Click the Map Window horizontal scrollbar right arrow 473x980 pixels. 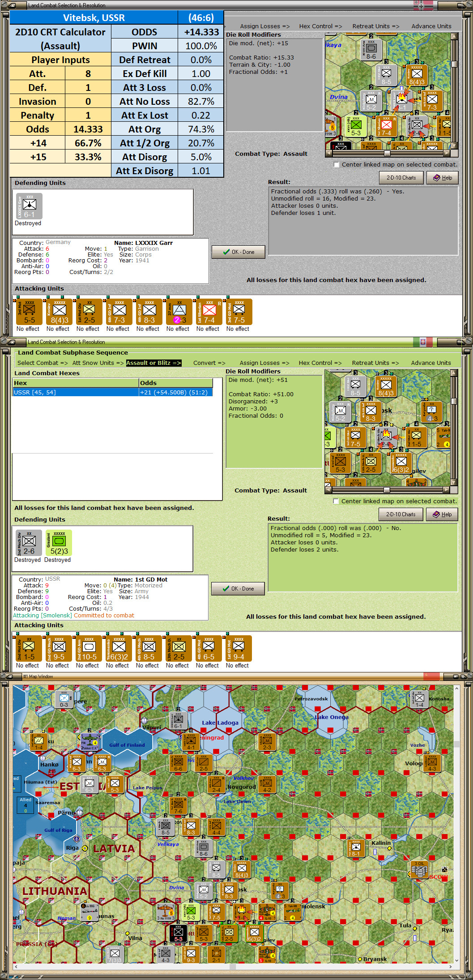[x=451, y=967]
